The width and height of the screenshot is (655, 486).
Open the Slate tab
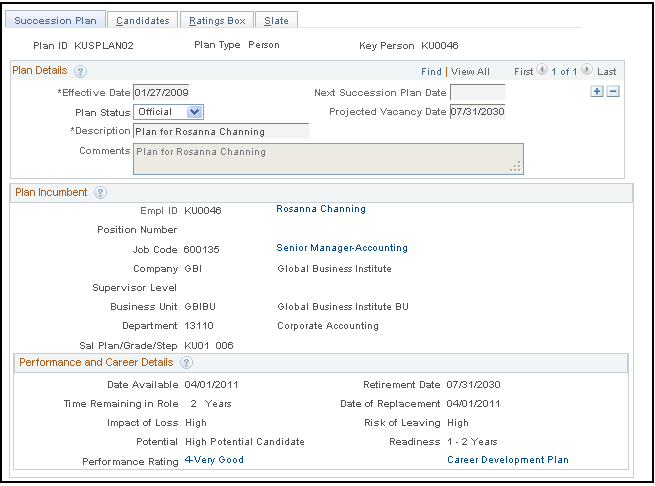(276, 20)
